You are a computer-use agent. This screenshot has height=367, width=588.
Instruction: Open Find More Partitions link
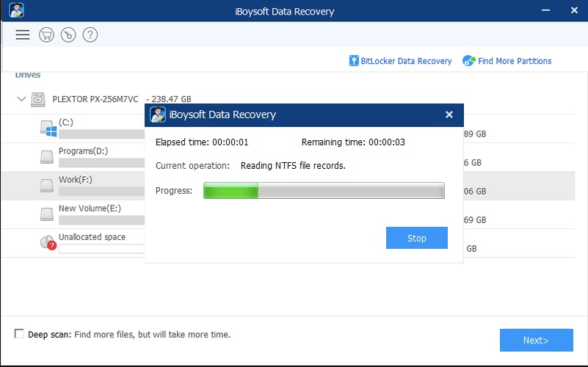pyautogui.click(x=514, y=61)
